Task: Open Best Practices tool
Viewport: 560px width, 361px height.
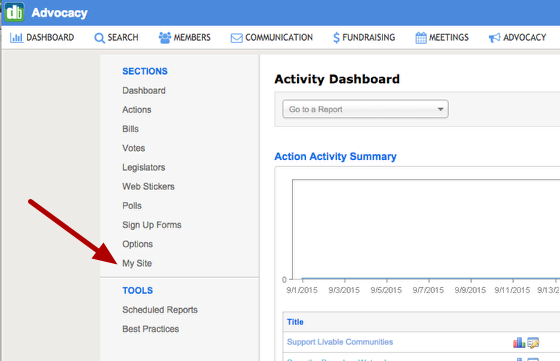Action: pos(151,329)
